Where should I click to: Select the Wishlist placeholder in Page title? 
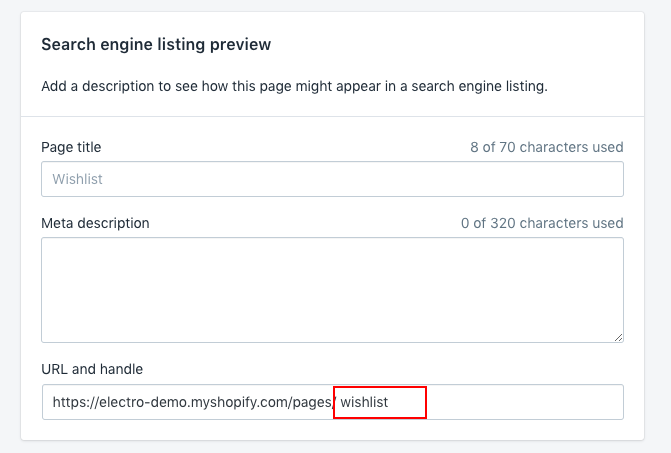pos(78,179)
